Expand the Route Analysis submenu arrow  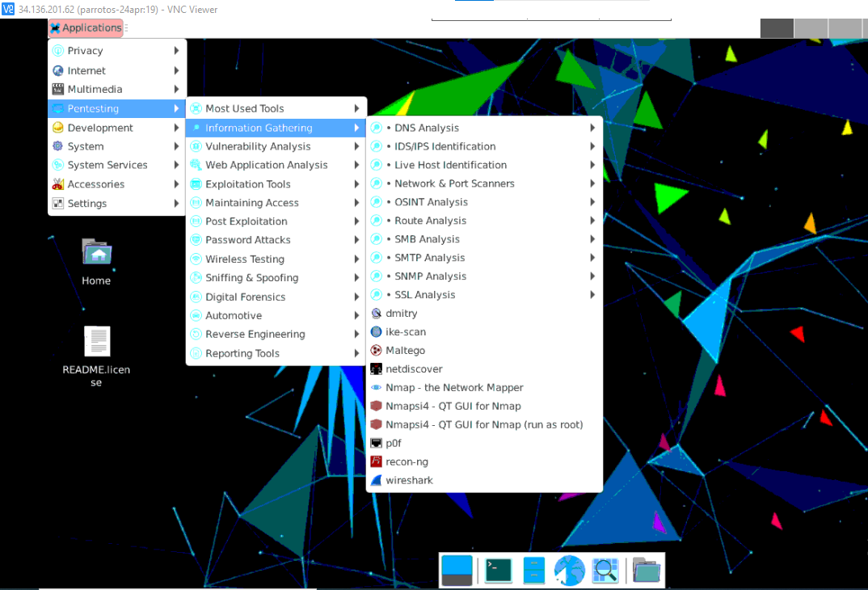tap(592, 221)
